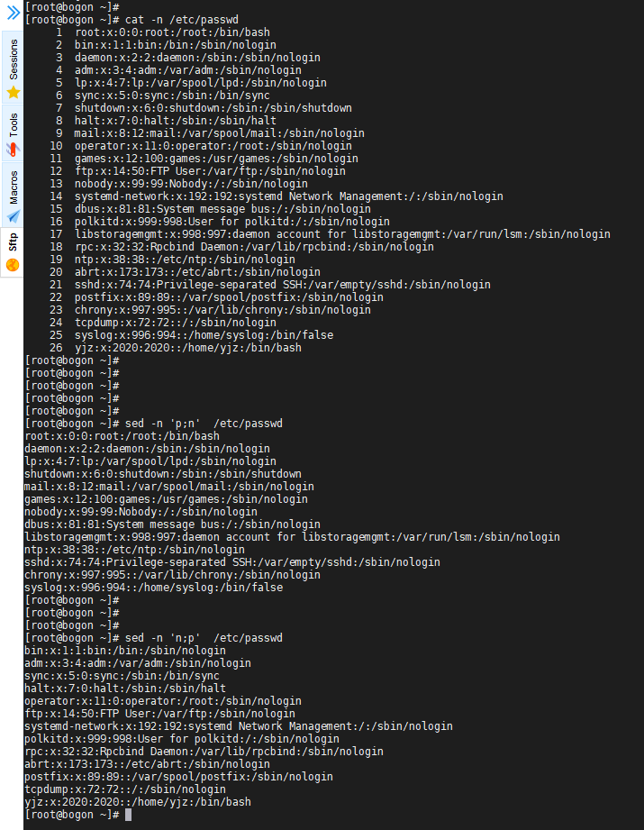
Task: Click numbered line 8 halt entry
Action: (166, 122)
